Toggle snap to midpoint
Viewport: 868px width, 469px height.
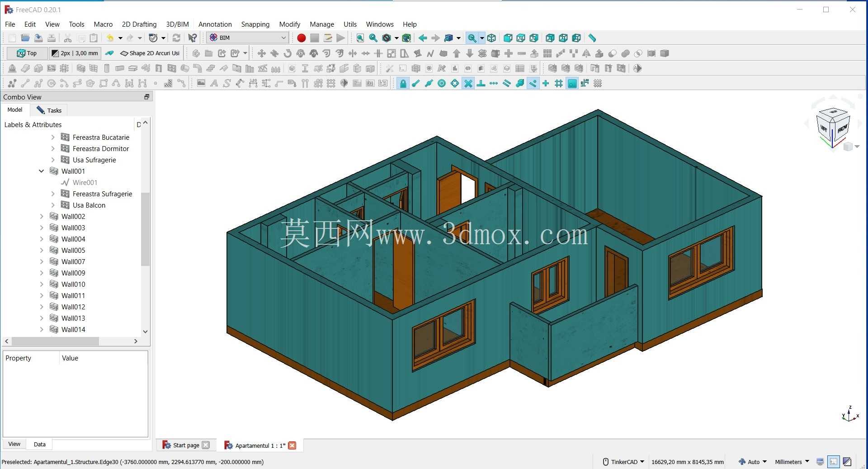pos(429,83)
